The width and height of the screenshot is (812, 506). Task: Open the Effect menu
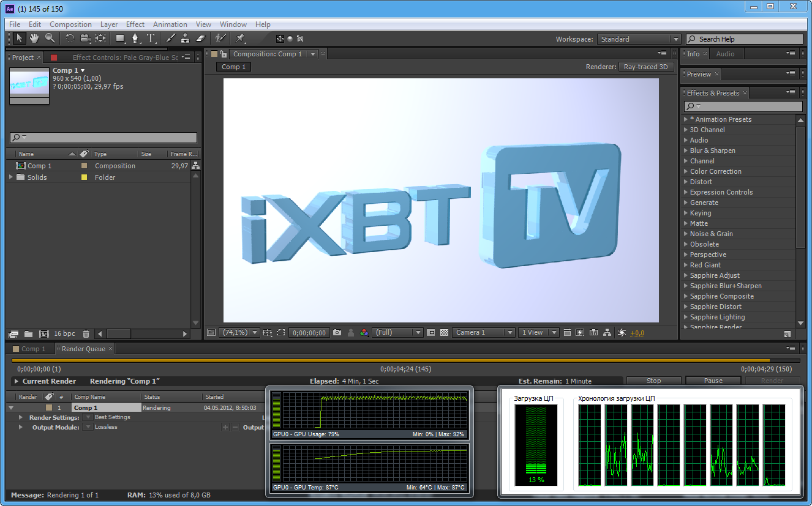point(135,24)
